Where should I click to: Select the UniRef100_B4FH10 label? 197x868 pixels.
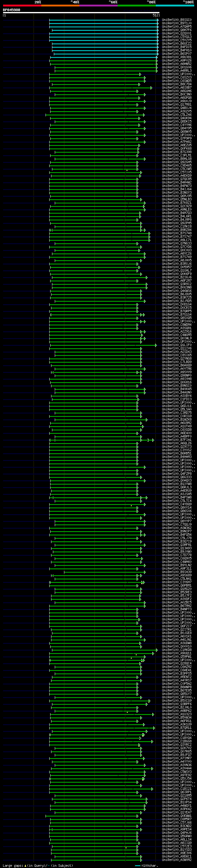coord(176,50)
